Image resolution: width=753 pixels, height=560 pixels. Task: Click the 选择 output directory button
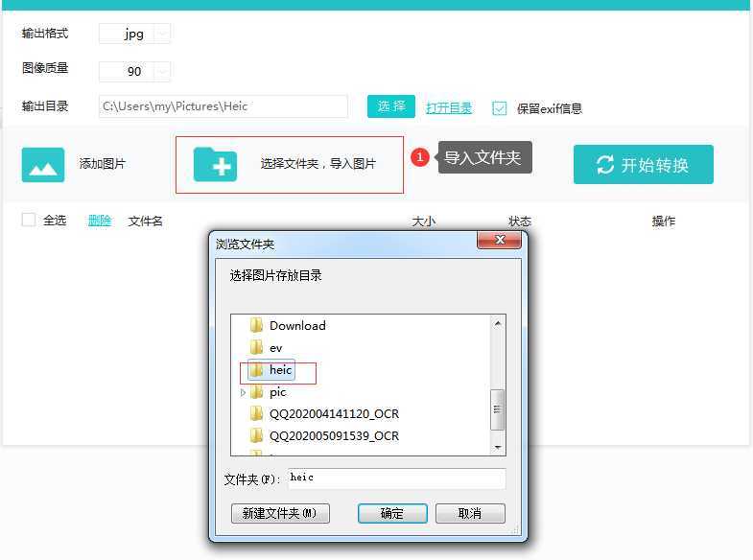click(391, 106)
